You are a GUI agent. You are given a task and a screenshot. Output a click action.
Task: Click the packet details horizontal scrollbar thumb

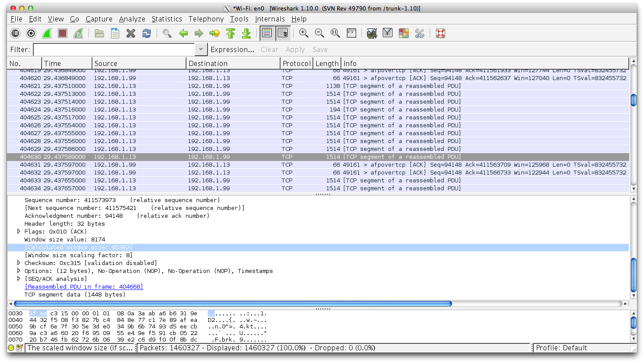click(233, 304)
